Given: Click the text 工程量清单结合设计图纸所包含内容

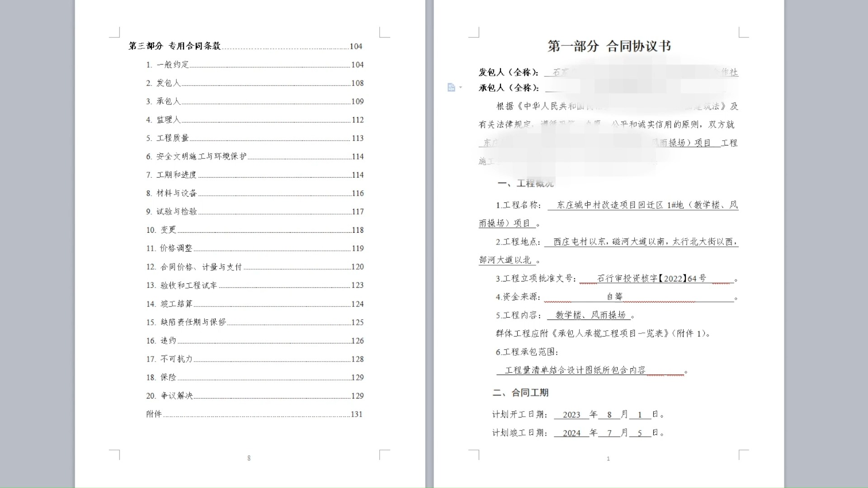Looking at the screenshot, I should pos(575,371).
